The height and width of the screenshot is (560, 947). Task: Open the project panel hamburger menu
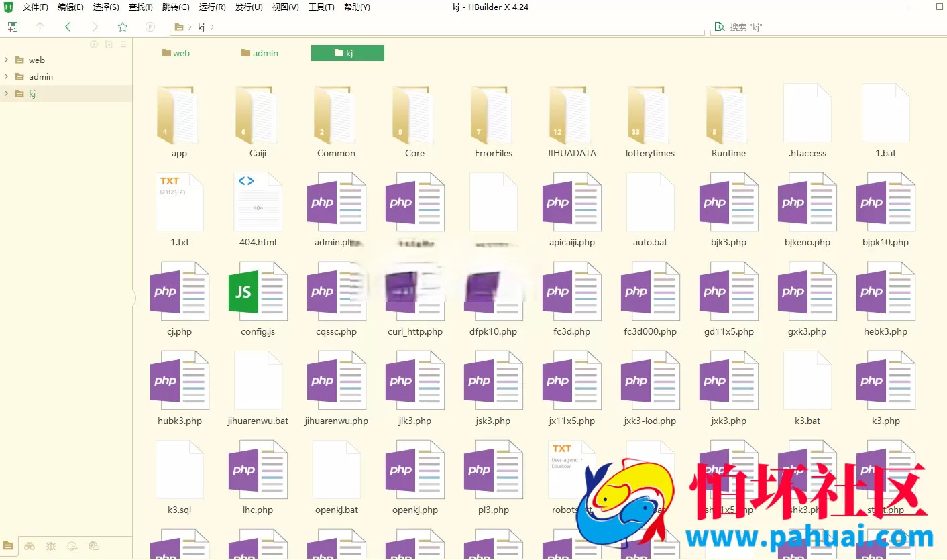pos(123,44)
